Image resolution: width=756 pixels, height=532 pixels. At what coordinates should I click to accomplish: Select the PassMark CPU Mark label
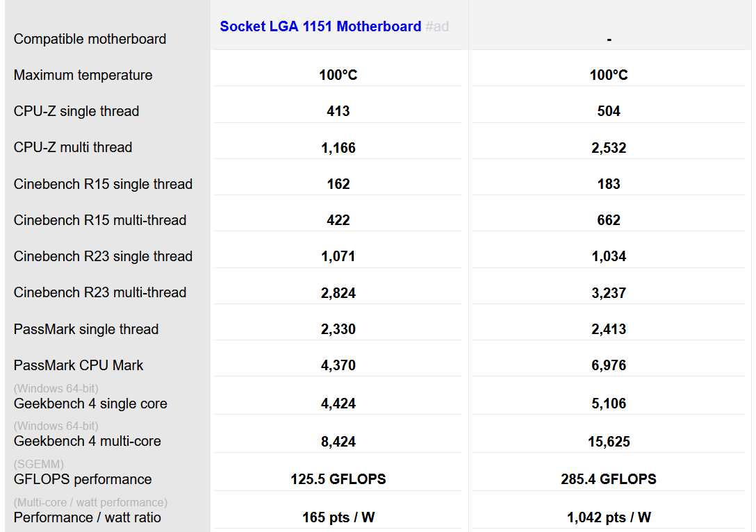tap(78, 365)
